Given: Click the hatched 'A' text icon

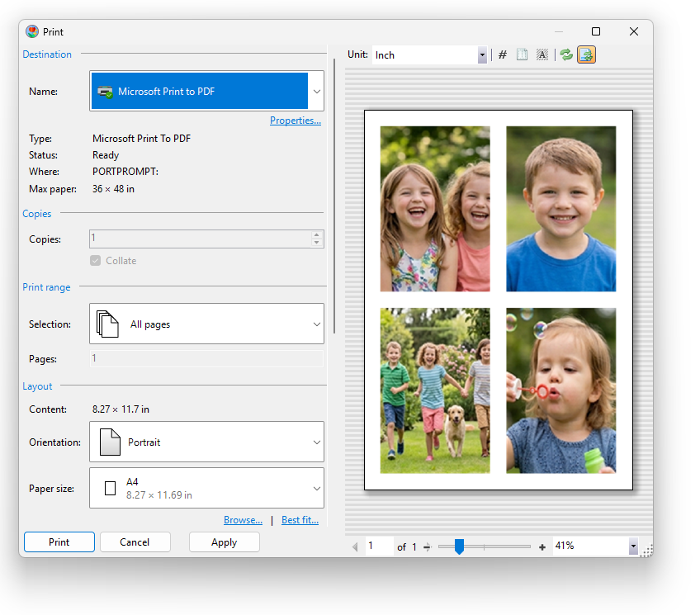Looking at the screenshot, I should 542,55.
